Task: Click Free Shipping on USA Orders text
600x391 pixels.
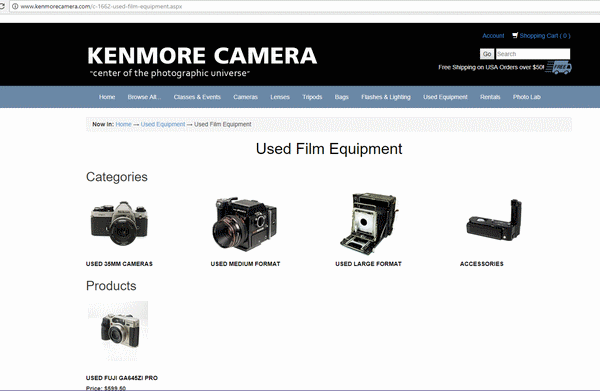Action: (491, 67)
